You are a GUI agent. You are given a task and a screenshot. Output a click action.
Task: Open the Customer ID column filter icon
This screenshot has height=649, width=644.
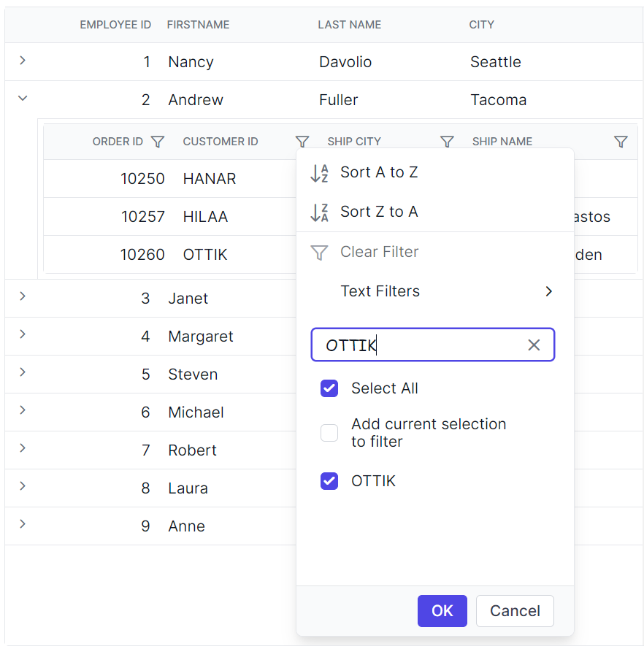pyautogui.click(x=302, y=142)
